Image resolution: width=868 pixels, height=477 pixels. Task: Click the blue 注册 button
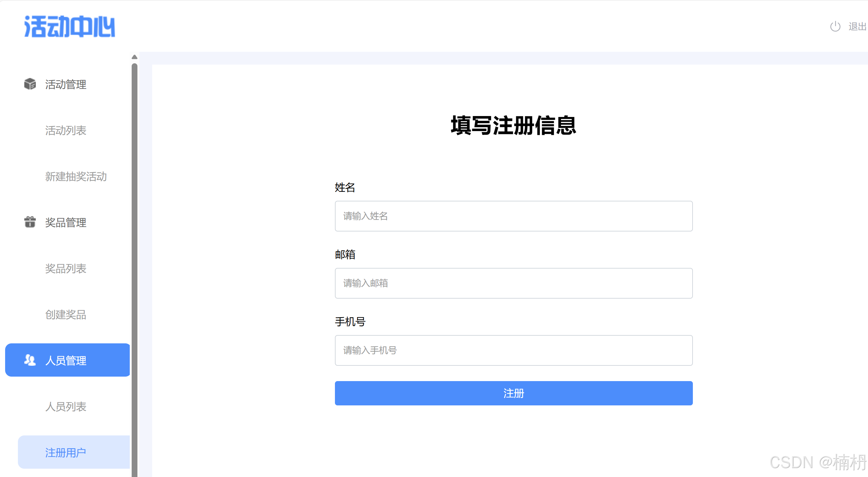(514, 393)
